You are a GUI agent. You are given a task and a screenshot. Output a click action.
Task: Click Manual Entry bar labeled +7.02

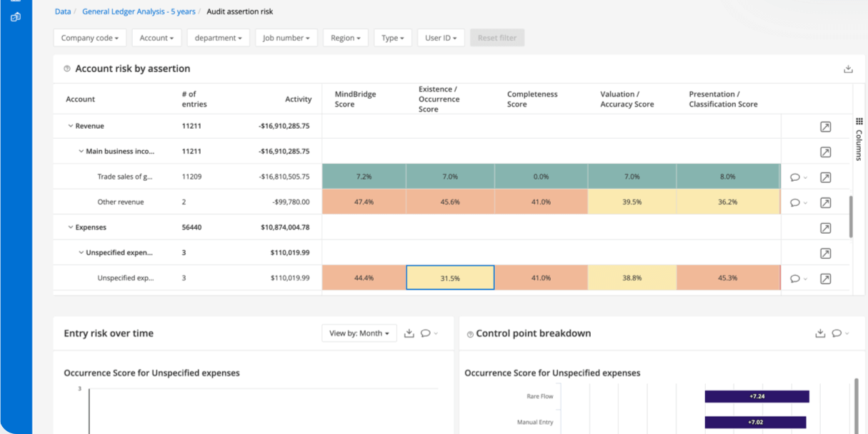[755, 423]
